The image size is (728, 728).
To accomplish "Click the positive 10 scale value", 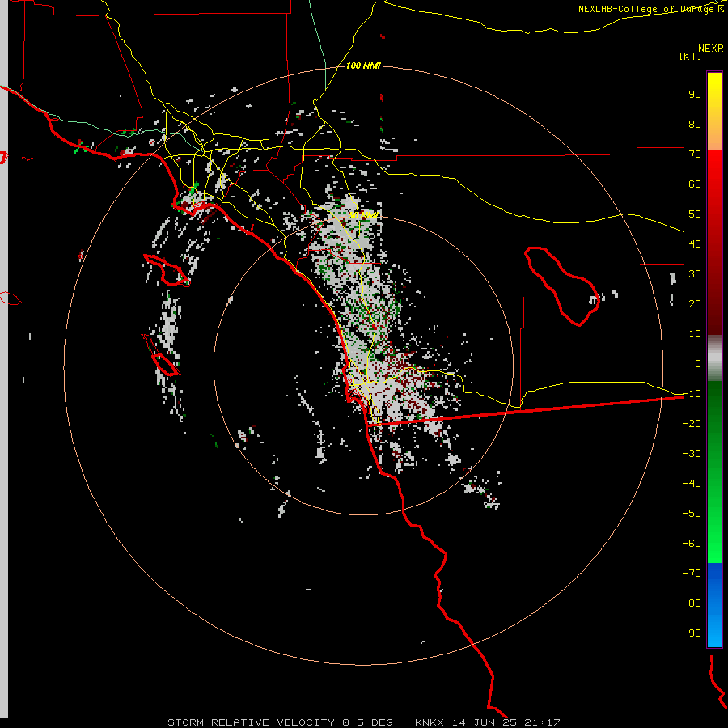I will coord(695,334).
